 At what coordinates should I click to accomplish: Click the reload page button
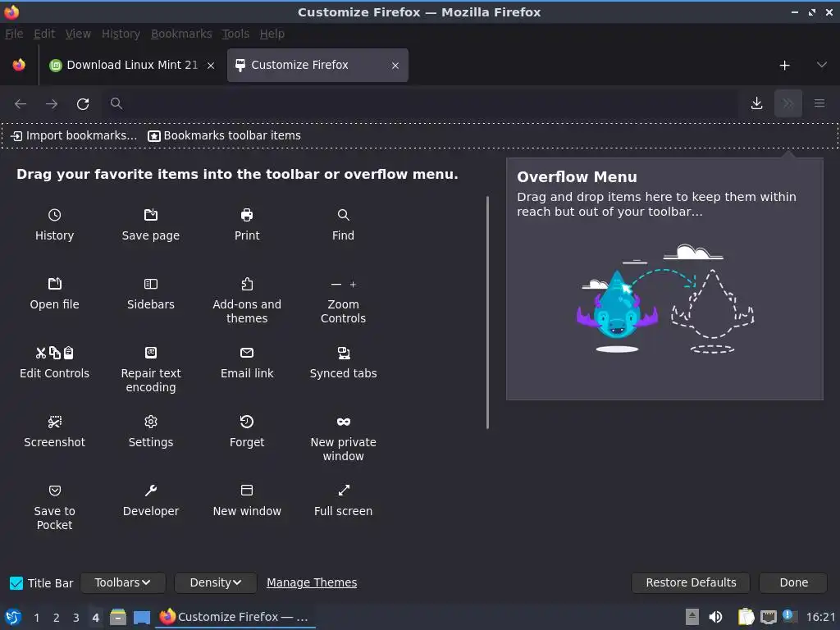(83, 103)
